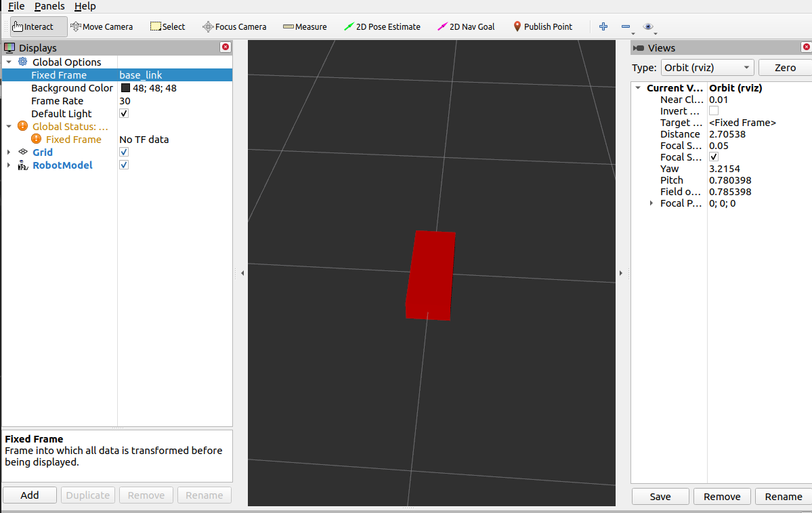Toggle the Invert checkbox in Views
This screenshot has height=513, width=812.
(x=714, y=111)
